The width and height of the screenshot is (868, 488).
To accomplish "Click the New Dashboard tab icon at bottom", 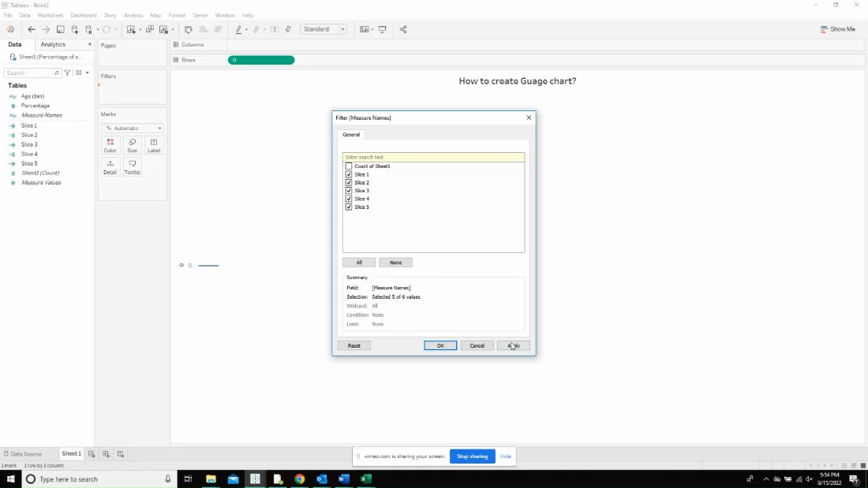I will point(106,453).
